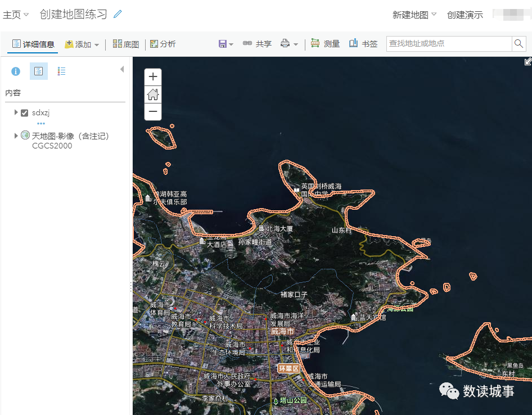The image size is (532, 415).
Task: Open the 添加 layer menu
Action: (82, 44)
